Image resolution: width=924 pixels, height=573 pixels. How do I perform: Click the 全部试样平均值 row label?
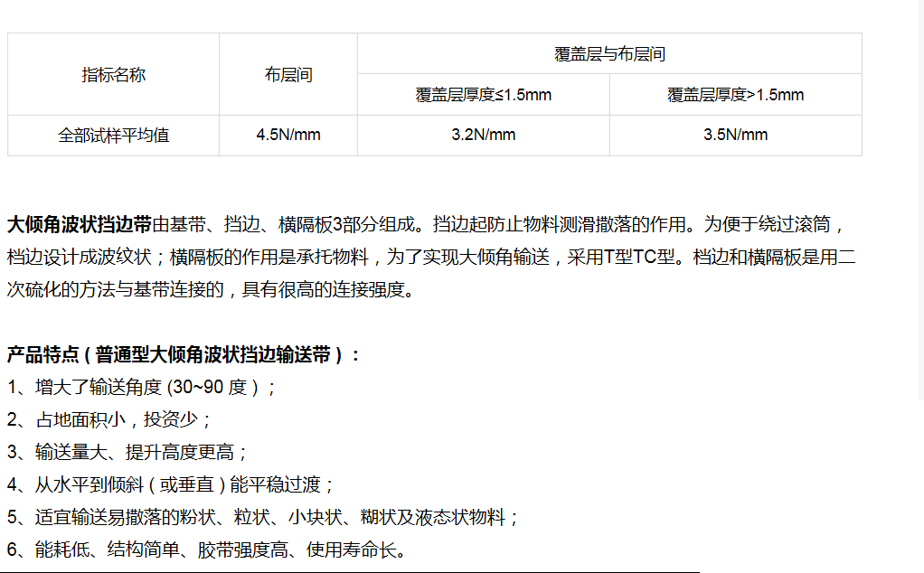[x=113, y=136]
